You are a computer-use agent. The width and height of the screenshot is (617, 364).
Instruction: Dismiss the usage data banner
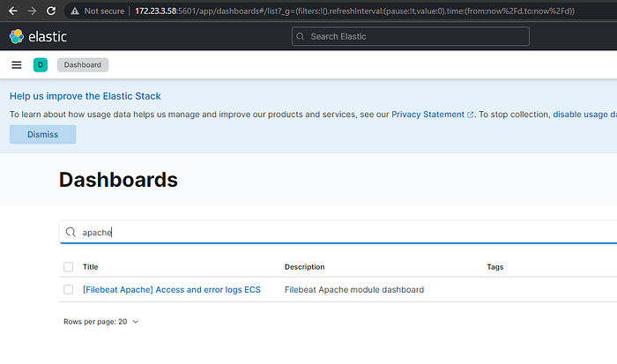(x=43, y=135)
